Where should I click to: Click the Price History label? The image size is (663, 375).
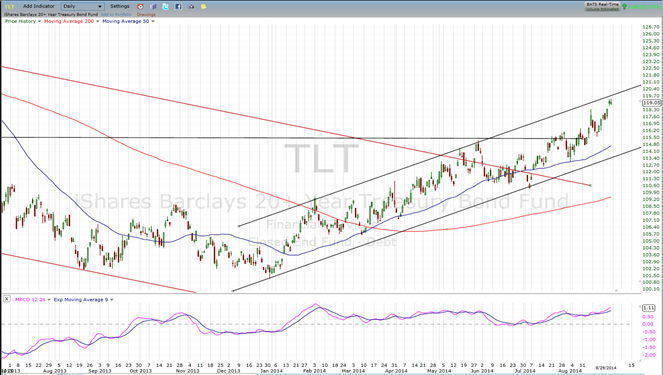click(x=20, y=21)
